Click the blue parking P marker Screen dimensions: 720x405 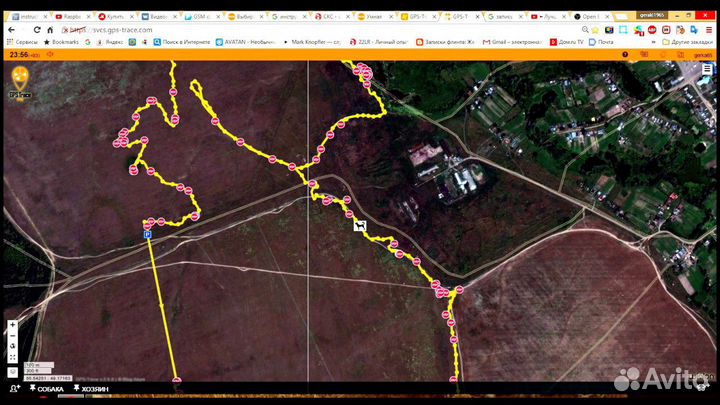pos(147,235)
